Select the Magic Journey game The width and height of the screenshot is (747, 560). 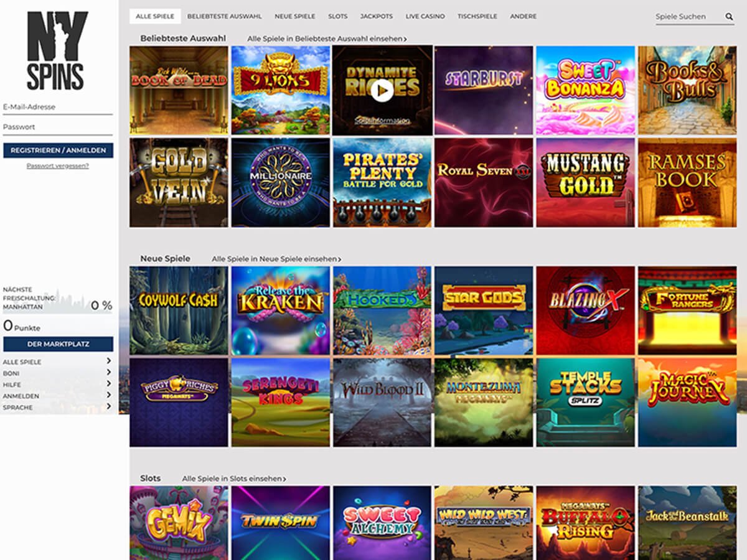687,403
